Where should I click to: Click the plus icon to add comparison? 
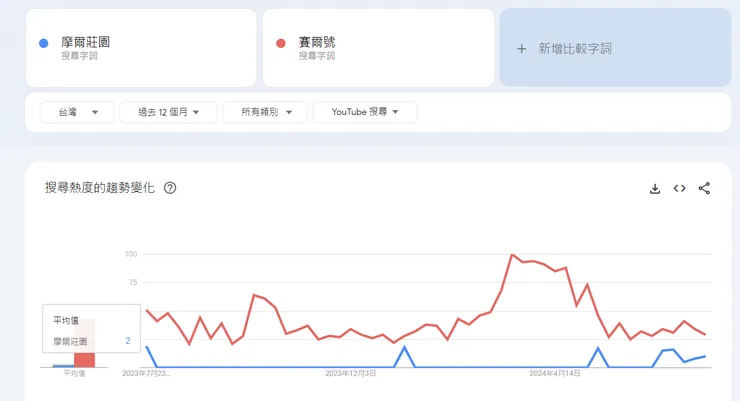(520, 48)
